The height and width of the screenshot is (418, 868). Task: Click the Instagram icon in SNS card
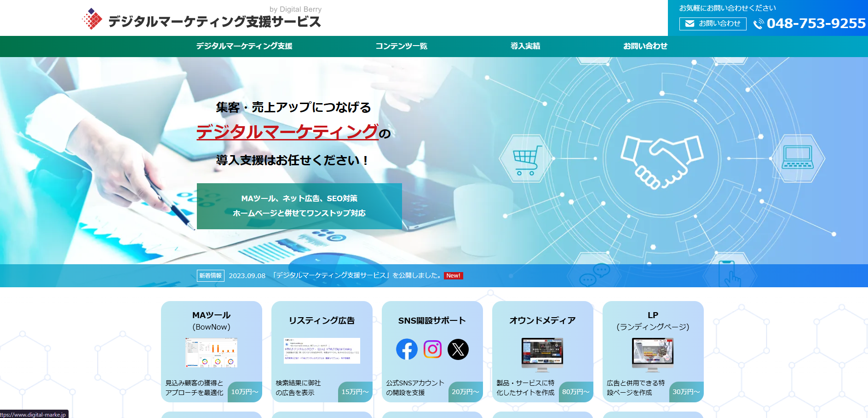tap(432, 349)
